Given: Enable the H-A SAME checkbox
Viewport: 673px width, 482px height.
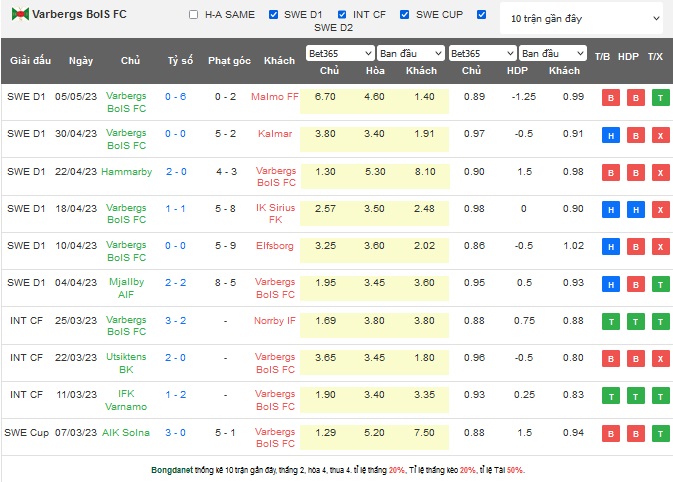Looking at the screenshot, I should (x=193, y=15).
